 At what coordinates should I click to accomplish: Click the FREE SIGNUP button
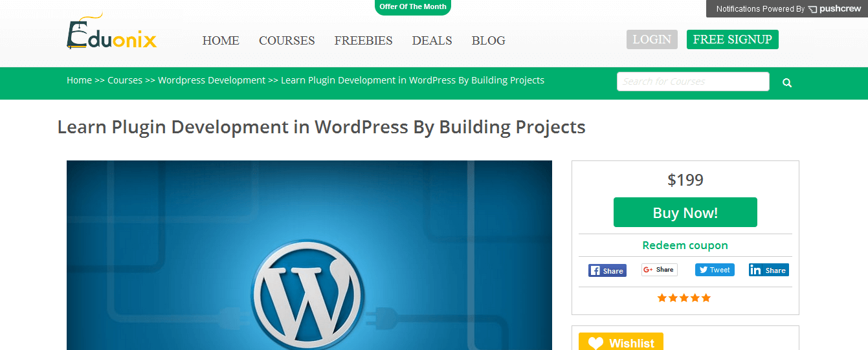click(x=732, y=39)
